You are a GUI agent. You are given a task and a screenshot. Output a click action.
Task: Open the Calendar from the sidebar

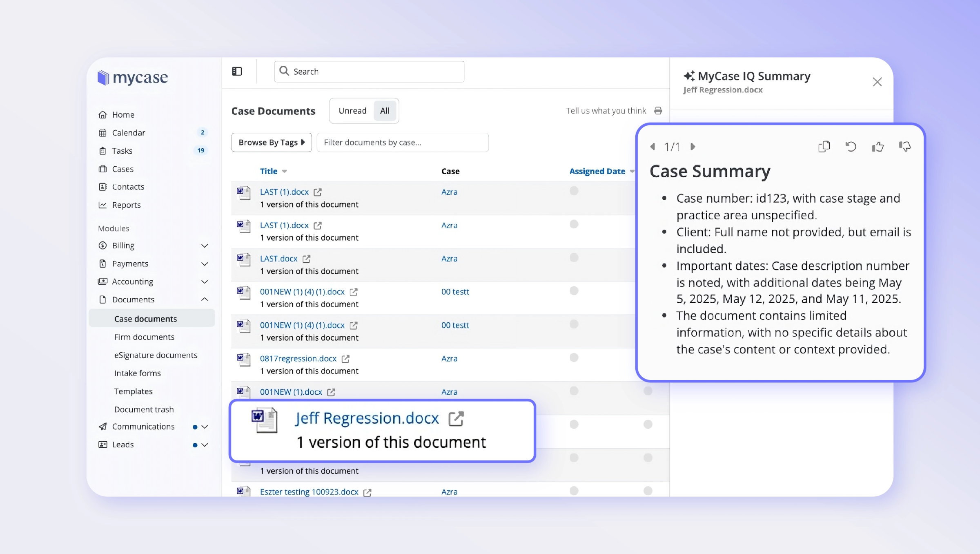[x=128, y=132]
